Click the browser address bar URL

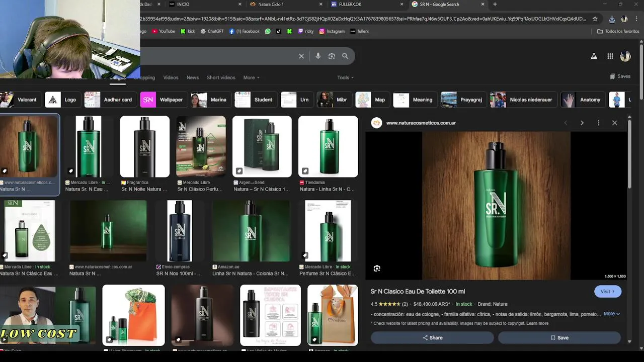(x=362, y=19)
